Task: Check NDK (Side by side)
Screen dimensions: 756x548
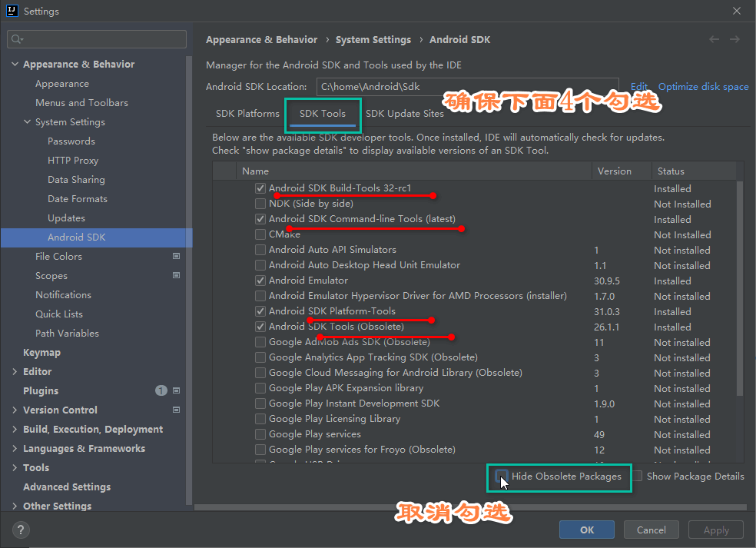Action: (x=260, y=204)
